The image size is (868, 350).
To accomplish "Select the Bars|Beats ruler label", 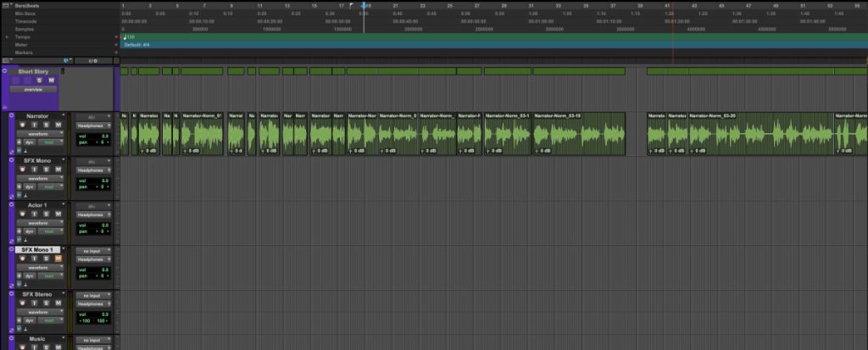I will pos(26,5).
